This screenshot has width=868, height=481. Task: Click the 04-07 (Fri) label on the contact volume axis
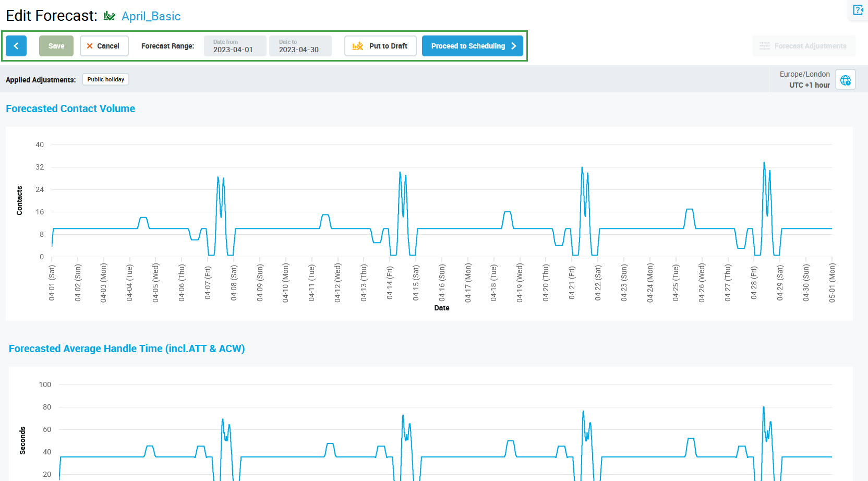click(208, 282)
